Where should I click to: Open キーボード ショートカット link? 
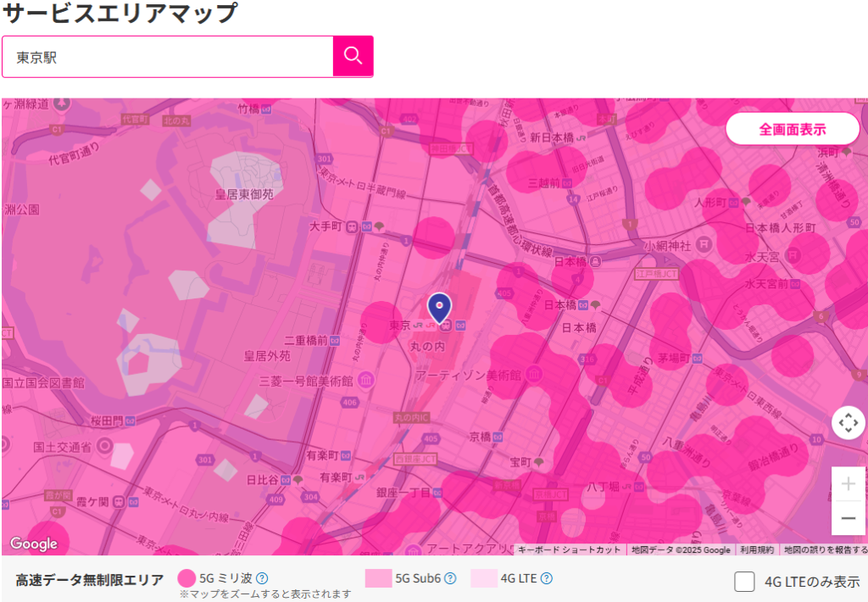(x=570, y=549)
